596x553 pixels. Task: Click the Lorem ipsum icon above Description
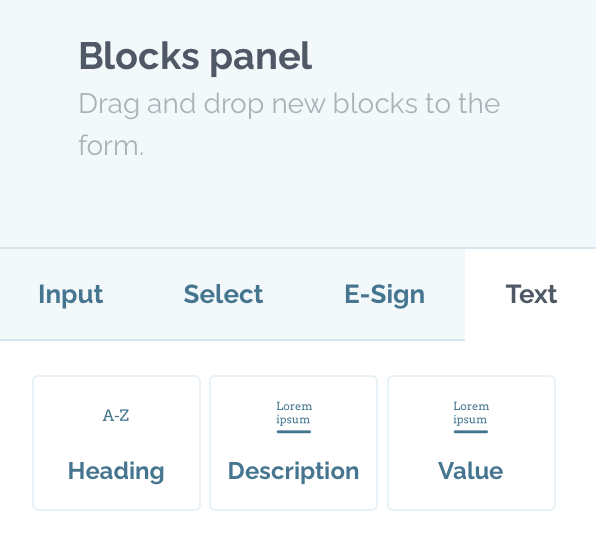pos(294,417)
